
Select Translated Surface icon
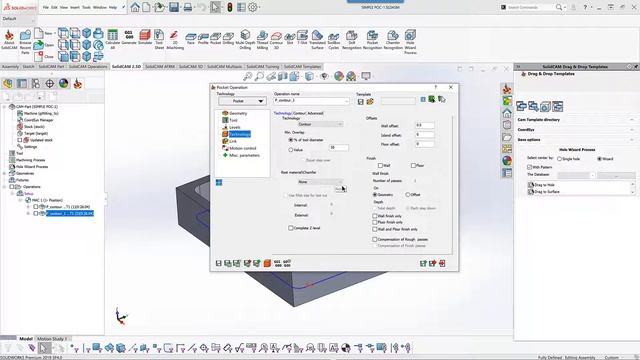317,39
